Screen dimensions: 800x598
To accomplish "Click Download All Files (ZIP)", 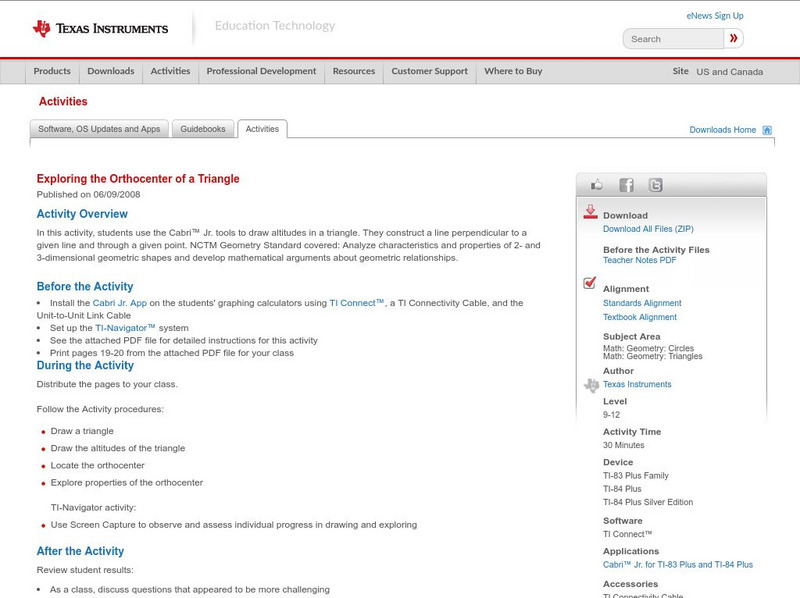I will pyautogui.click(x=648, y=229).
